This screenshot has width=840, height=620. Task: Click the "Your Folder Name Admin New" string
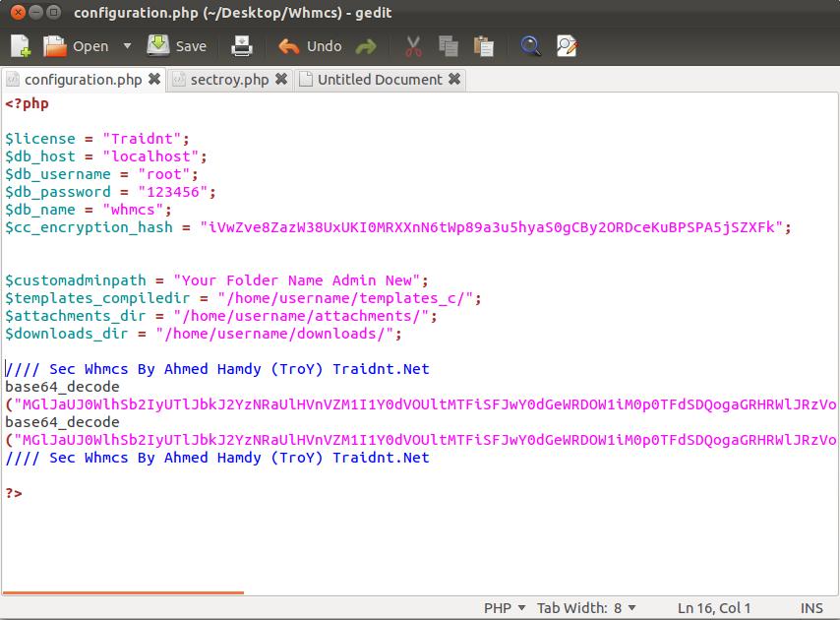click(x=296, y=280)
